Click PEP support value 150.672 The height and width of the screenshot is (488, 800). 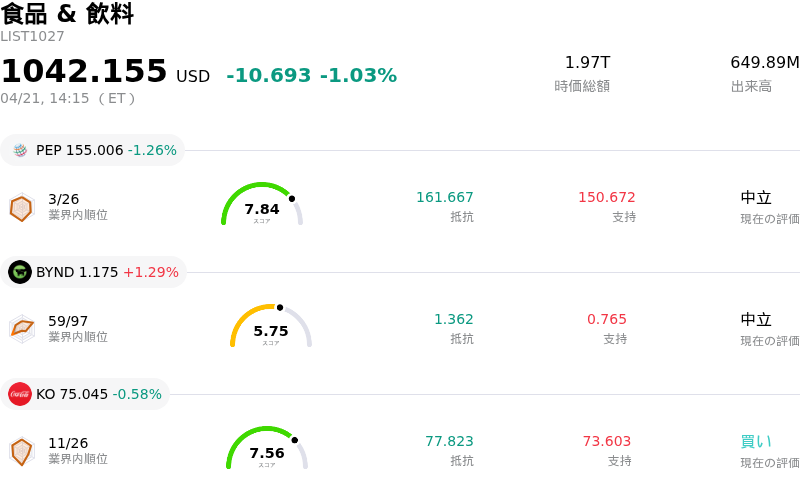(x=606, y=197)
